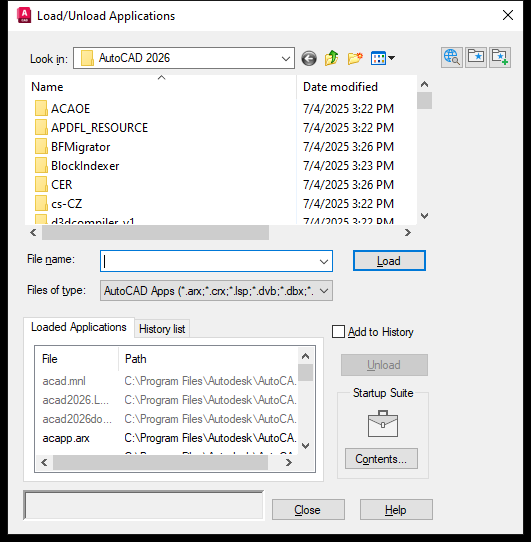Image resolution: width=531 pixels, height=542 pixels.
Task: Create a new folder icon
Action: [355, 58]
